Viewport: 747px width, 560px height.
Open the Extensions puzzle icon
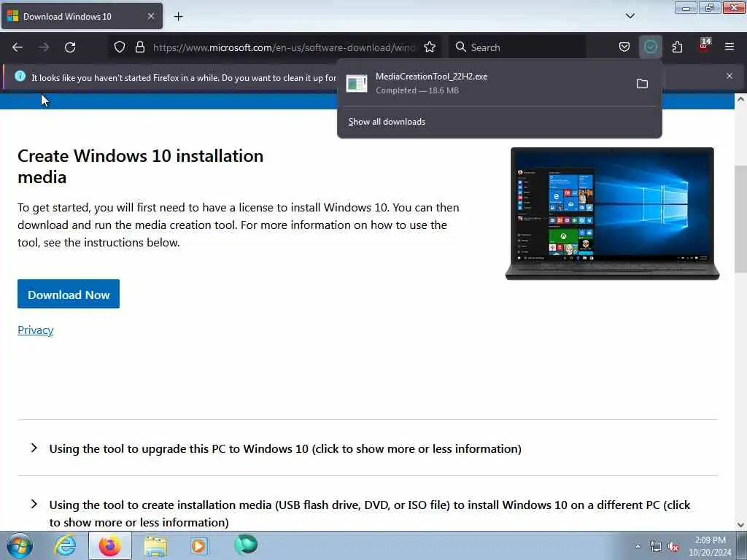pos(677,47)
